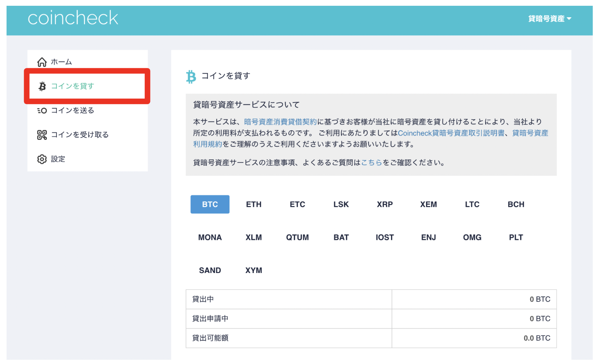Click the 0 BTC value in 貸出申請中 row

pyautogui.click(x=540, y=318)
